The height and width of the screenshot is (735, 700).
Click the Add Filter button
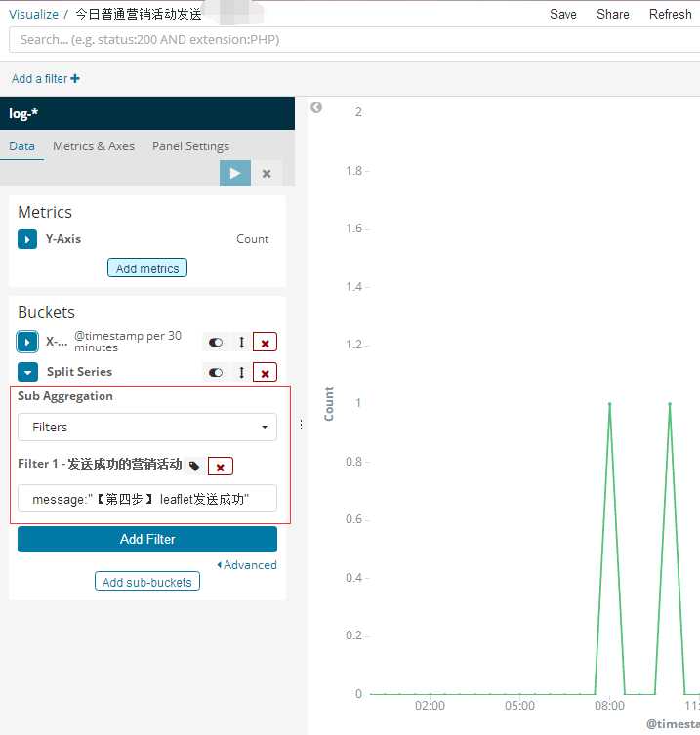(147, 539)
